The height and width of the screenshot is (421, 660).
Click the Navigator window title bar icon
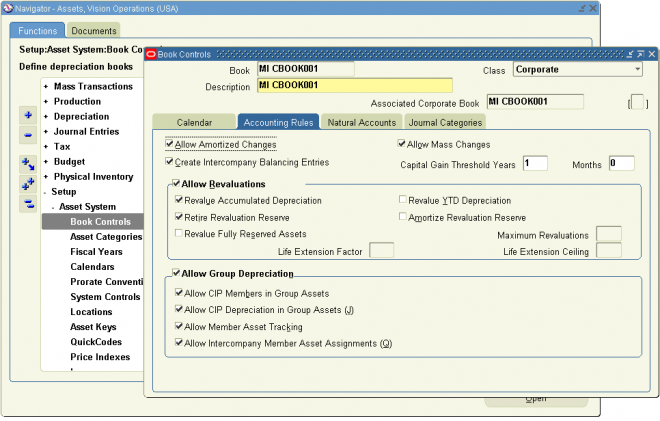tap(8, 8)
